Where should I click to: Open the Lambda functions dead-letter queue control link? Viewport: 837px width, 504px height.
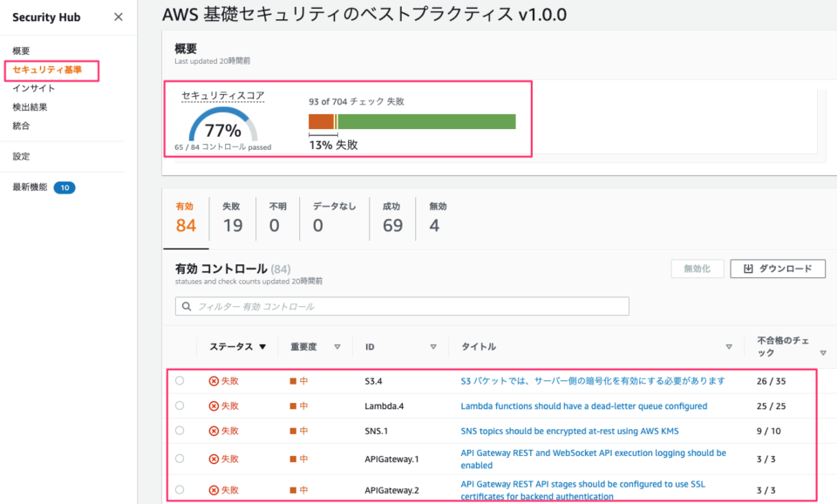tap(584, 406)
